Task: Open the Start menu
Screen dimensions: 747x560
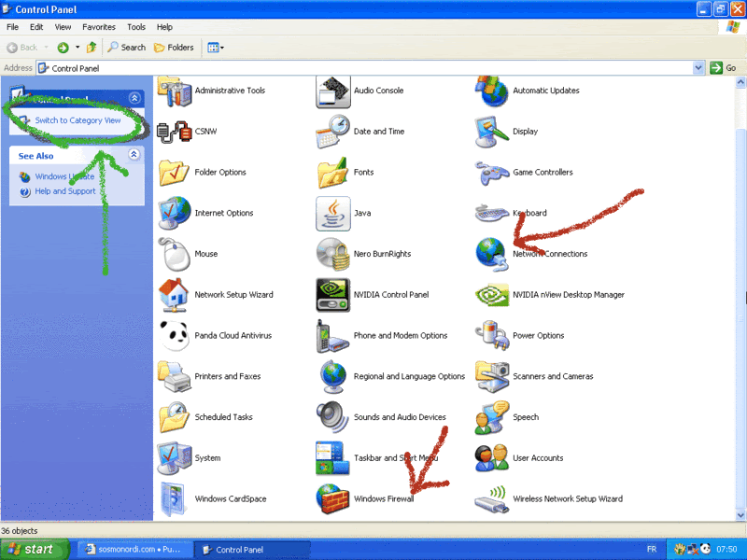Action: click(35, 550)
